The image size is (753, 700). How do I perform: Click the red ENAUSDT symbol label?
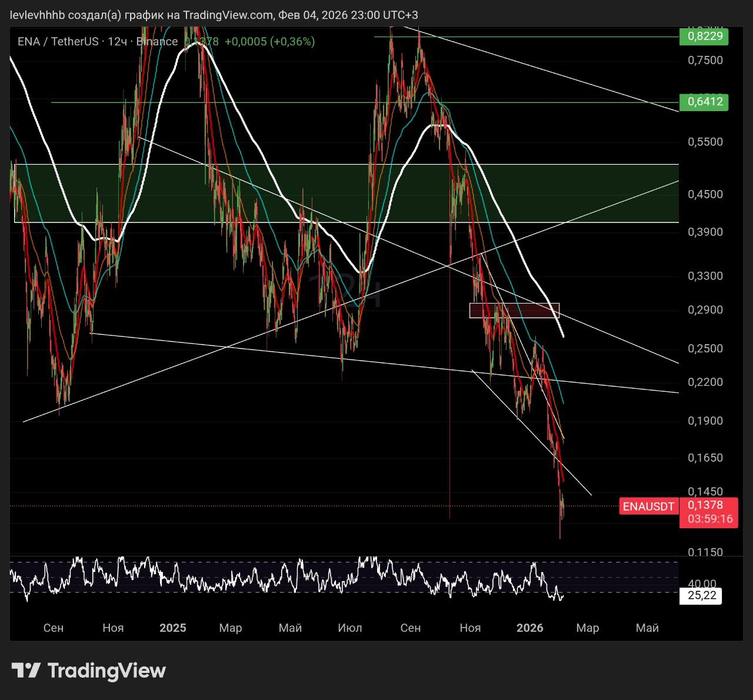[x=648, y=506]
